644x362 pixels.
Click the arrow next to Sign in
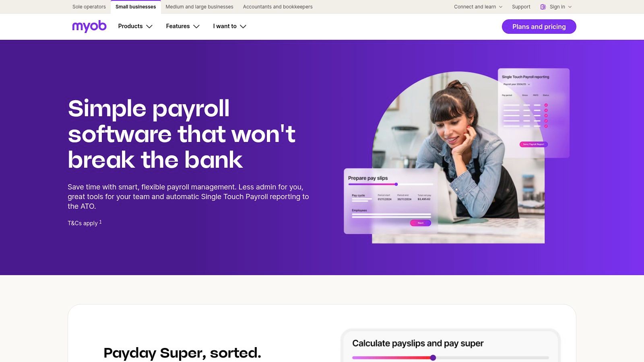pos(570,7)
